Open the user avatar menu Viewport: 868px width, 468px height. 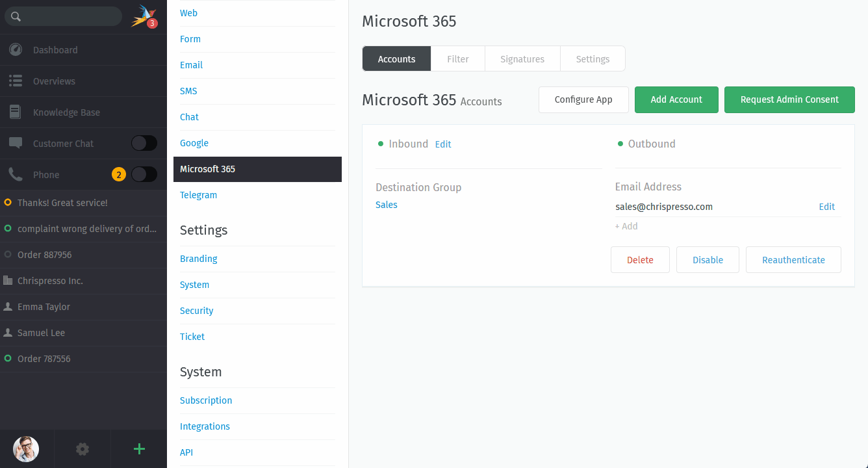click(26, 448)
